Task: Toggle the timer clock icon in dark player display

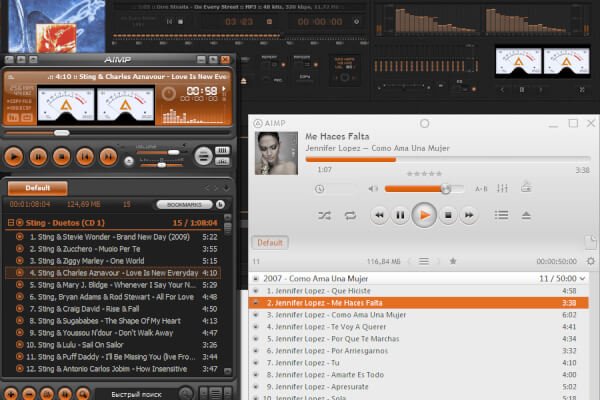Action: [168, 94]
